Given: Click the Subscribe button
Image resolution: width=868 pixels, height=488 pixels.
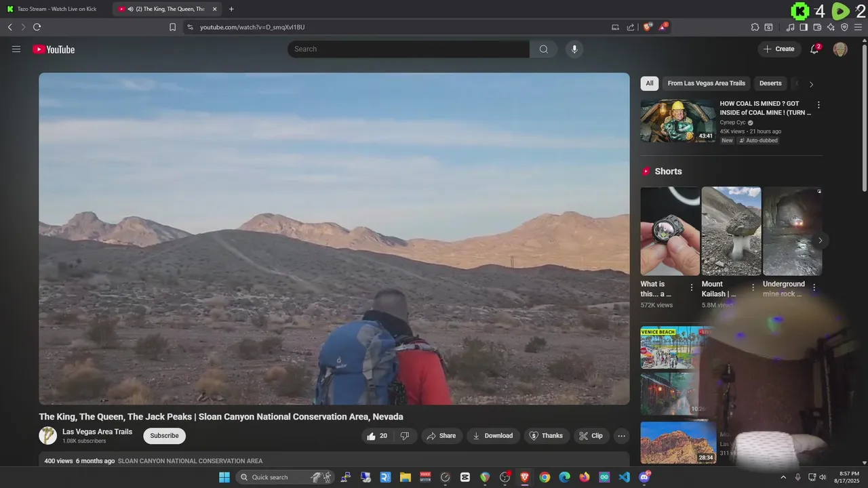Looking at the screenshot, I should pyautogui.click(x=164, y=436).
